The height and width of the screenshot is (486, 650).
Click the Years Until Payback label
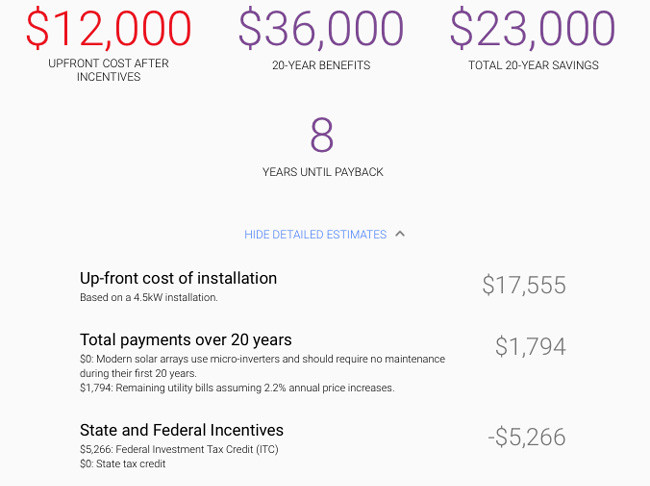323,172
